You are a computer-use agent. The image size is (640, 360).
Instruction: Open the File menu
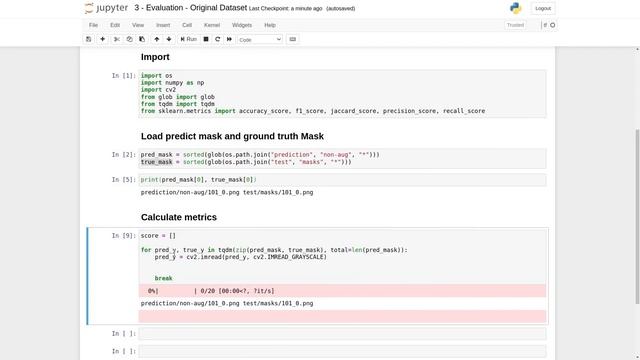point(93,25)
